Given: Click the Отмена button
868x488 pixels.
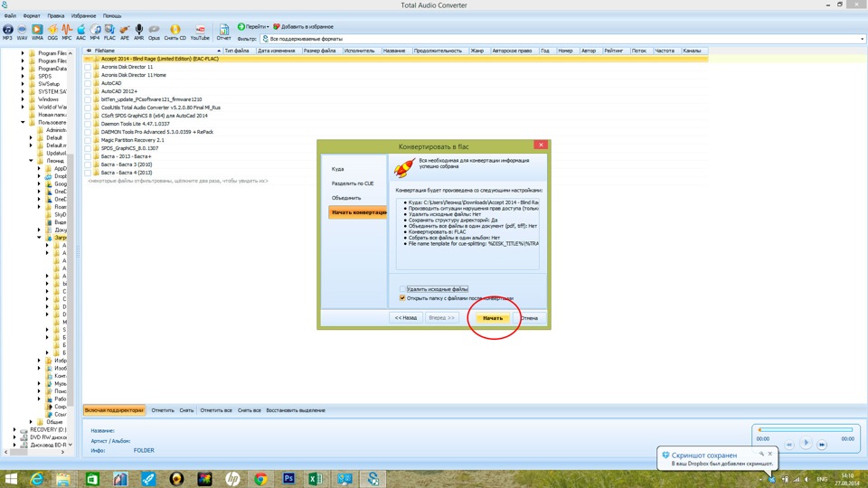Looking at the screenshot, I should point(529,317).
